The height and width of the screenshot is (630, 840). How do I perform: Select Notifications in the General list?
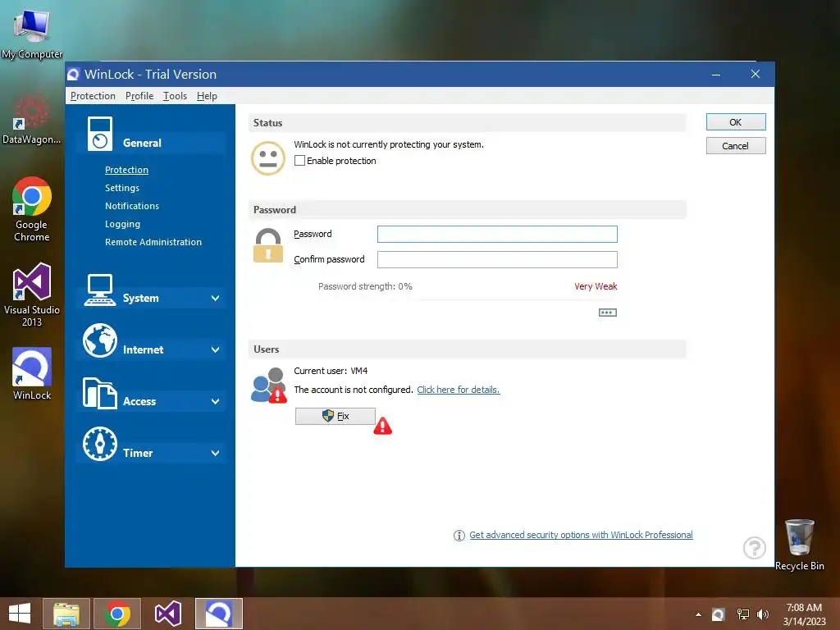(132, 206)
